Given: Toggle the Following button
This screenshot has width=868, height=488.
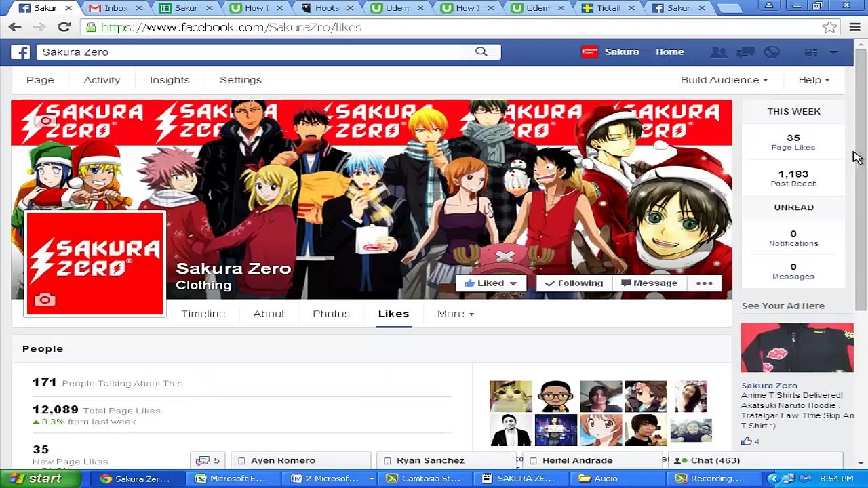Looking at the screenshot, I should tap(574, 283).
